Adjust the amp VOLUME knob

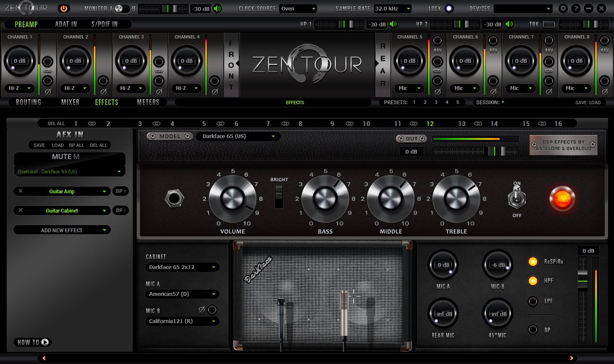(232, 198)
